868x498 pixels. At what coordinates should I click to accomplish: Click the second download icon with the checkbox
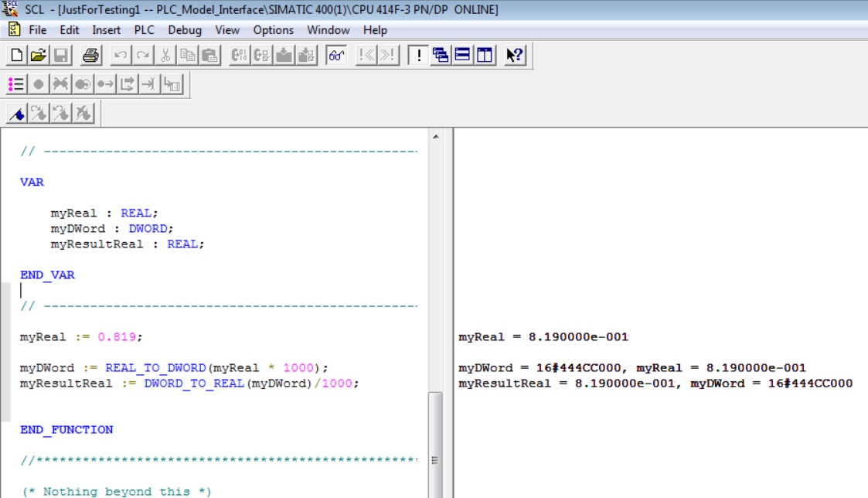pos(306,55)
